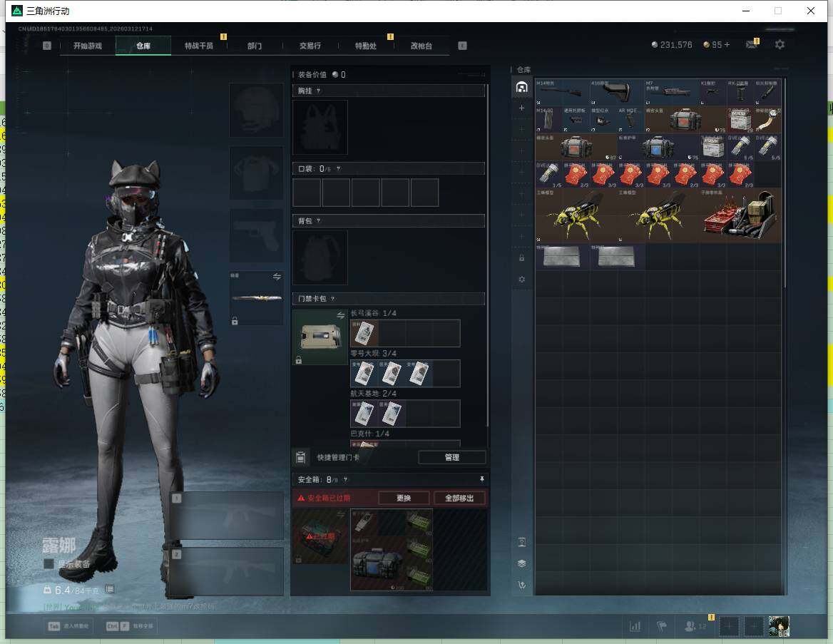Go to the 交易行 tab
This screenshot has width=833, height=644.
tap(310, 46)
